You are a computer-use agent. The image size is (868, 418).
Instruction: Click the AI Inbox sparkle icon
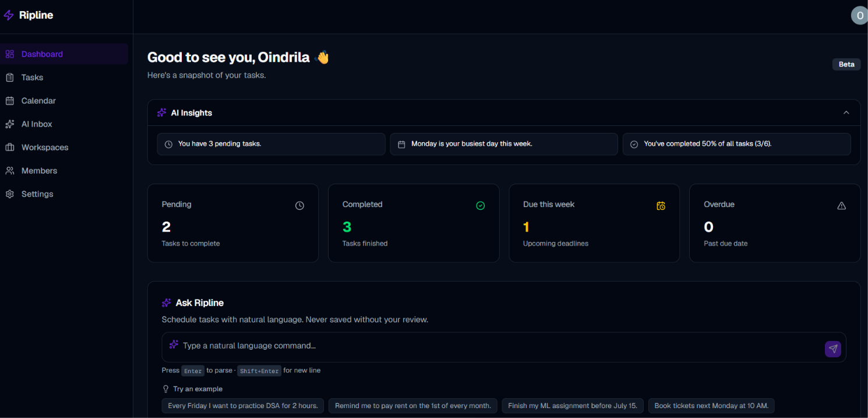pyautogui.click(x=10, y=124)
